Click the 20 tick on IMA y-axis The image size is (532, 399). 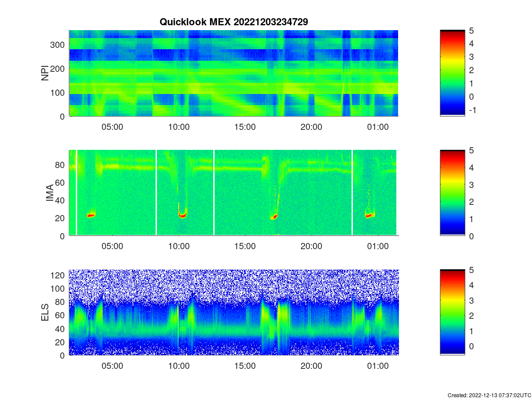click(61, 218)
